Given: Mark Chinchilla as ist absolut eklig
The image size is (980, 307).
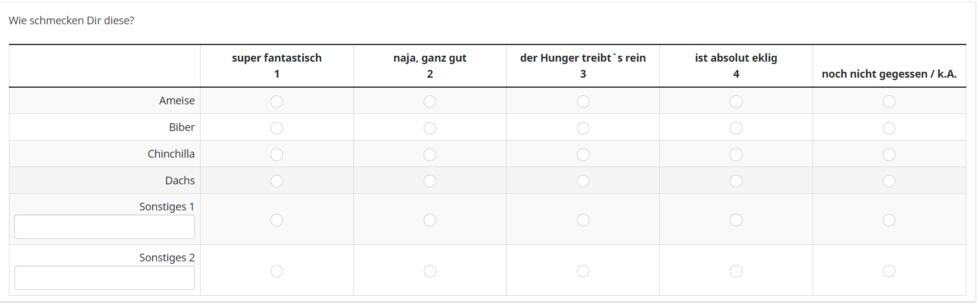Looking at the screenshot, I should tap(736, 155).
